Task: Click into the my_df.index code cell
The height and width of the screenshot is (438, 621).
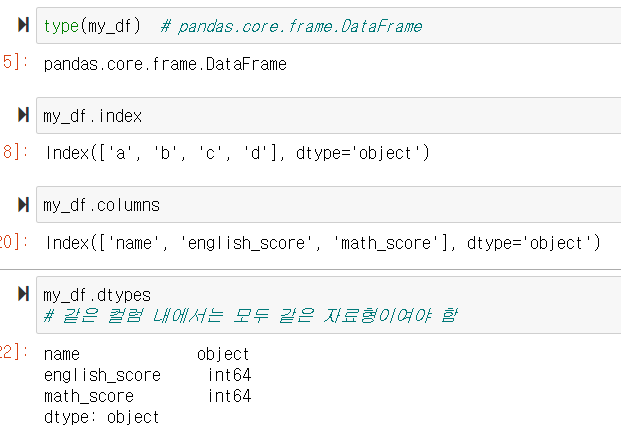Action: (329, 115)
